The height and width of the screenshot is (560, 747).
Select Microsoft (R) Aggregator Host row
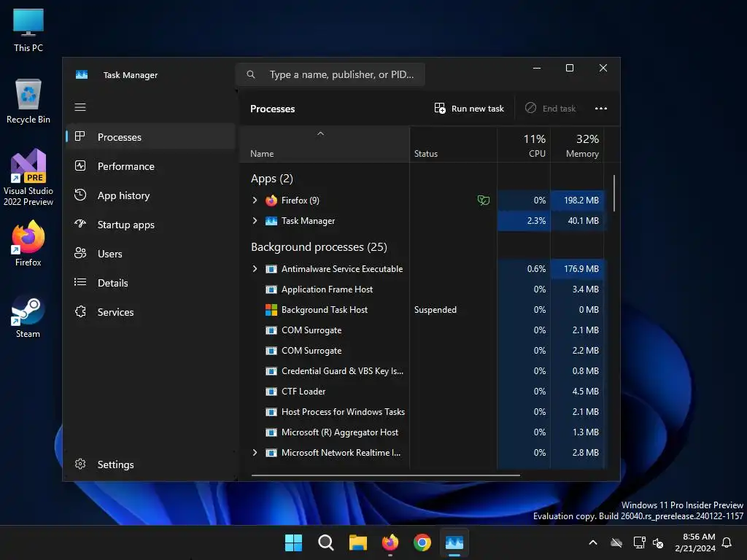click(x=422, y=432)
